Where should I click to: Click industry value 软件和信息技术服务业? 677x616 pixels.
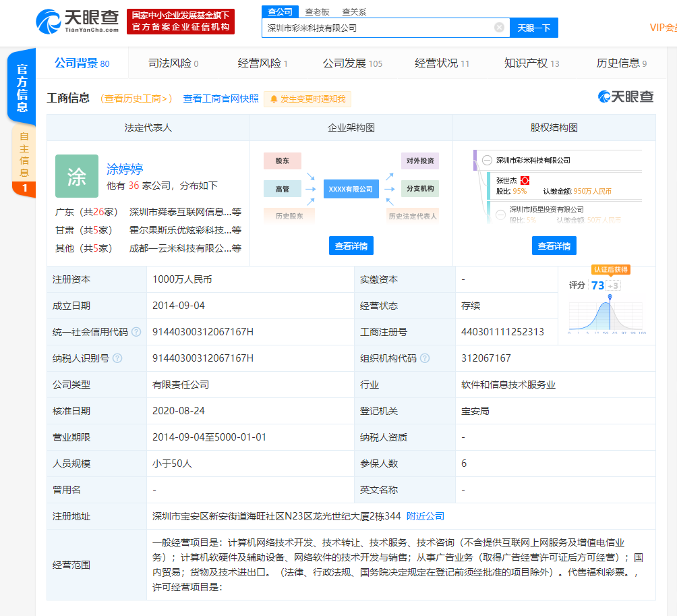[x=508, y=385]
